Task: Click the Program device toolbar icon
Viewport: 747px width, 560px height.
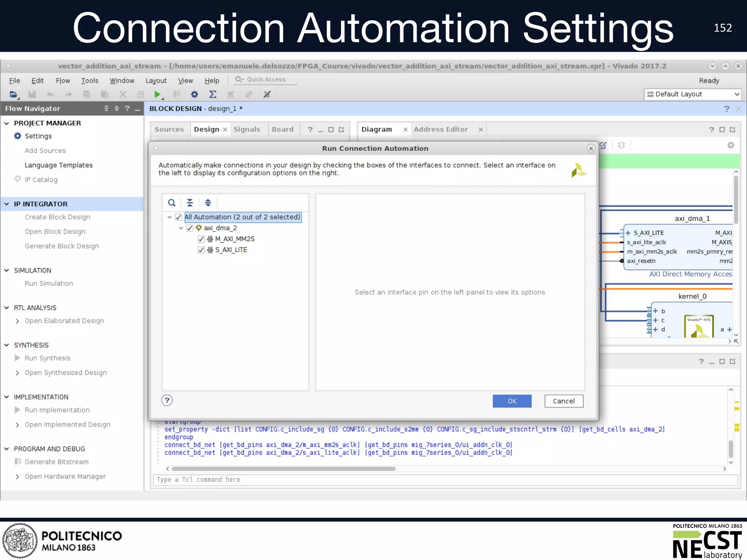Action: [x=177, y=94]
